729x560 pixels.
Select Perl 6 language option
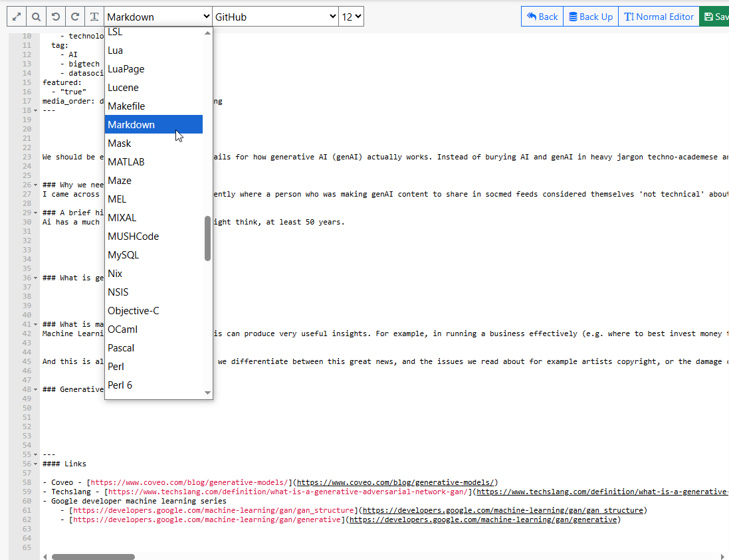tap(154, 385)
